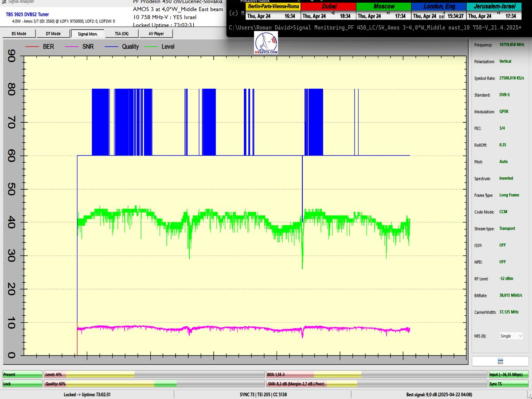The width and height of the screenshot is (532, 399).
Task: Open the MIS Single dropdown
Action: click(511, 336)
